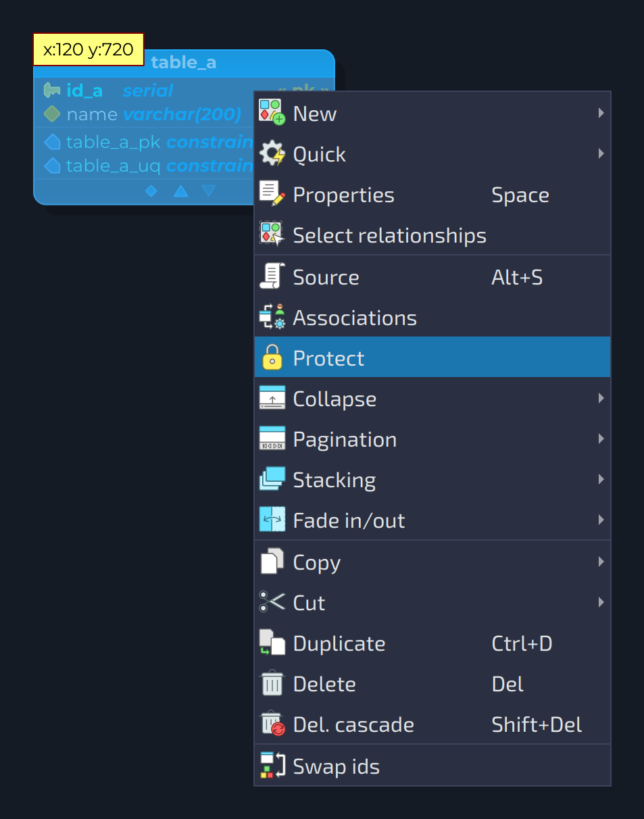Click the Swap ids icon
Screen dimensions: 644x819
[272, 766]
